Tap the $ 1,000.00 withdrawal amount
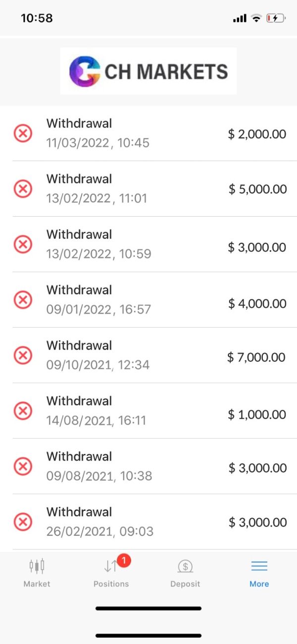Image resolution: width=297 pixels, height=644 pixels. [257, 414]
